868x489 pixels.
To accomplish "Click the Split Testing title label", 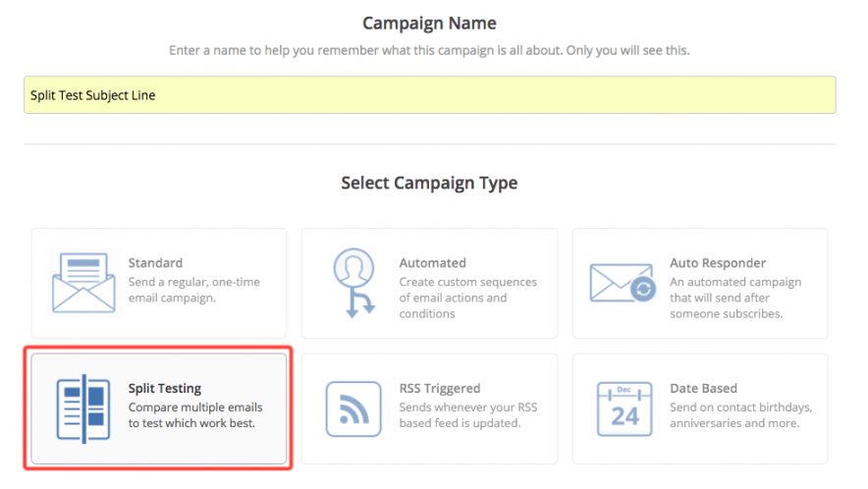I will [165, 389].
